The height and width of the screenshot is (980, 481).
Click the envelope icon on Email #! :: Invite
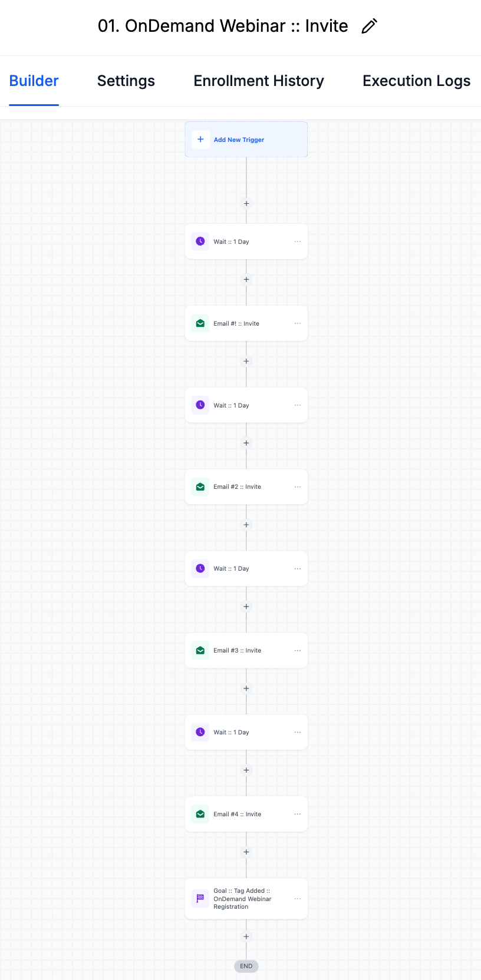pos(200,323)
